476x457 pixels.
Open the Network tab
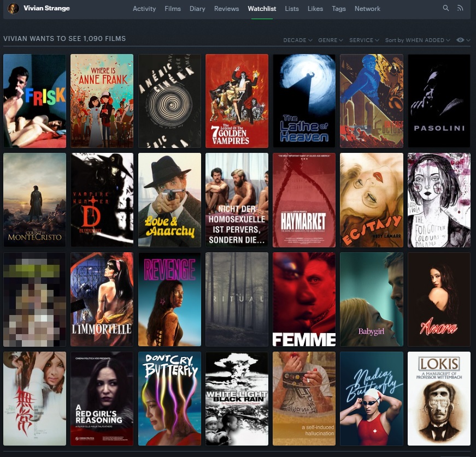point(367,9)
